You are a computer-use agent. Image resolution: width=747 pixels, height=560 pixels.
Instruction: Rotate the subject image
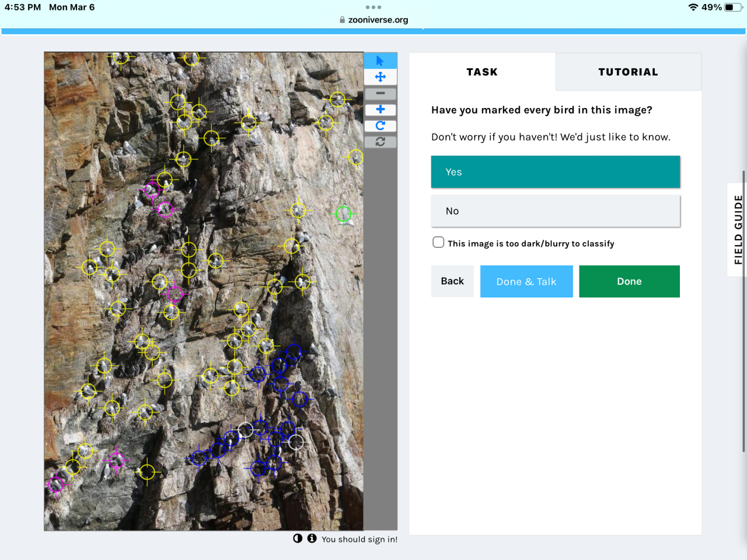point(380,125)
